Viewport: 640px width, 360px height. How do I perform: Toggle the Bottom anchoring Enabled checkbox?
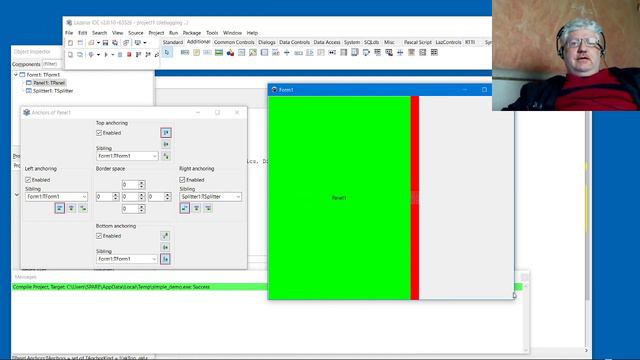[x=99, y=236]
